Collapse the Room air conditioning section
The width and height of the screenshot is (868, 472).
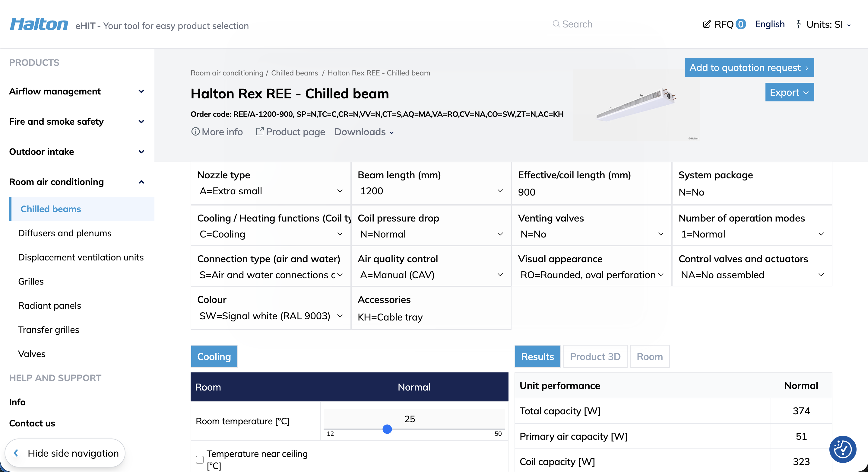pos(141,182)
